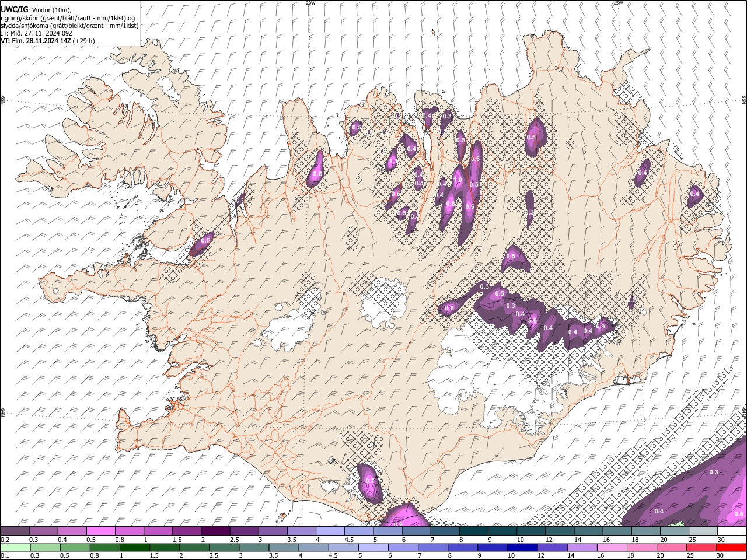Viewport: 747px width, 560px height.
Task: Pick the dark mauve 0.2 swatch in upper legend row
Action: pos(15,531)
